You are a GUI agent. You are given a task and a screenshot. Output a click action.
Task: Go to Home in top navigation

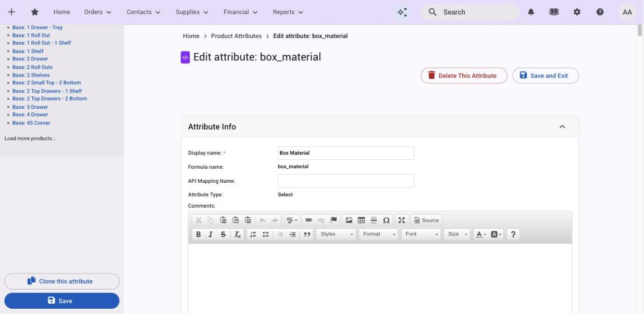tap(61, 12)
